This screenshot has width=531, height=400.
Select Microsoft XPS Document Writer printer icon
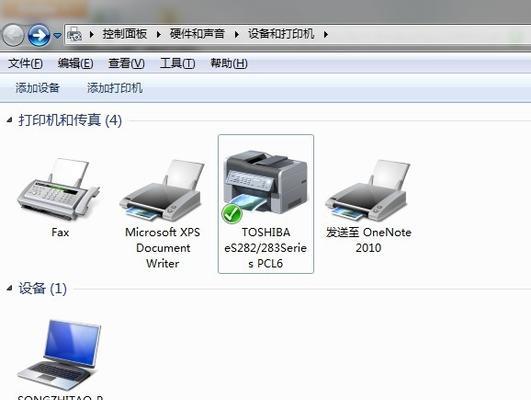coord(162,190)
